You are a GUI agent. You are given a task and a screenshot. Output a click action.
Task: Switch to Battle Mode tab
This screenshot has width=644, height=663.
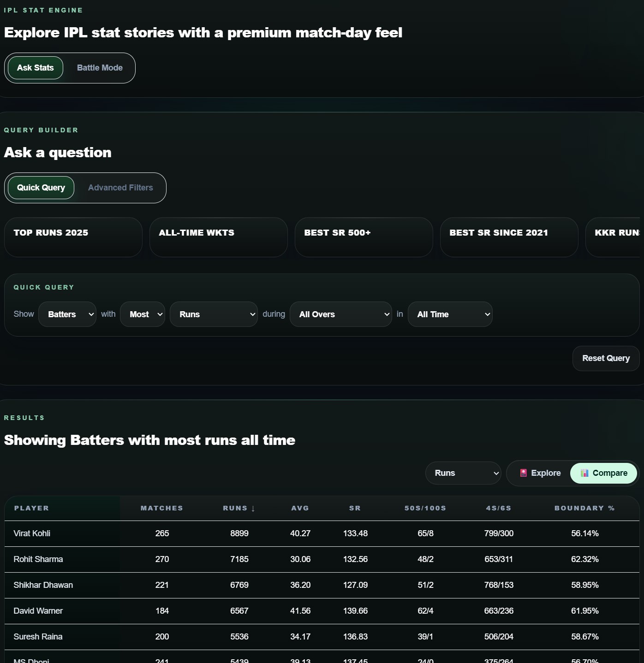100,68
